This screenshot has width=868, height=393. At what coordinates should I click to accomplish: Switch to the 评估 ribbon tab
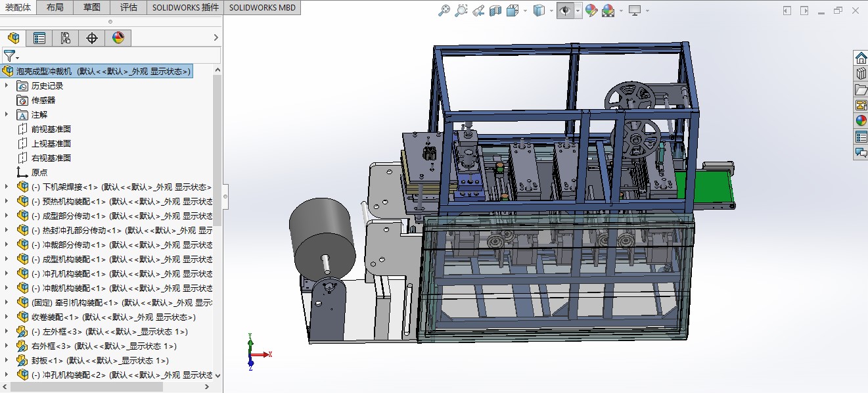pos(129,7)
